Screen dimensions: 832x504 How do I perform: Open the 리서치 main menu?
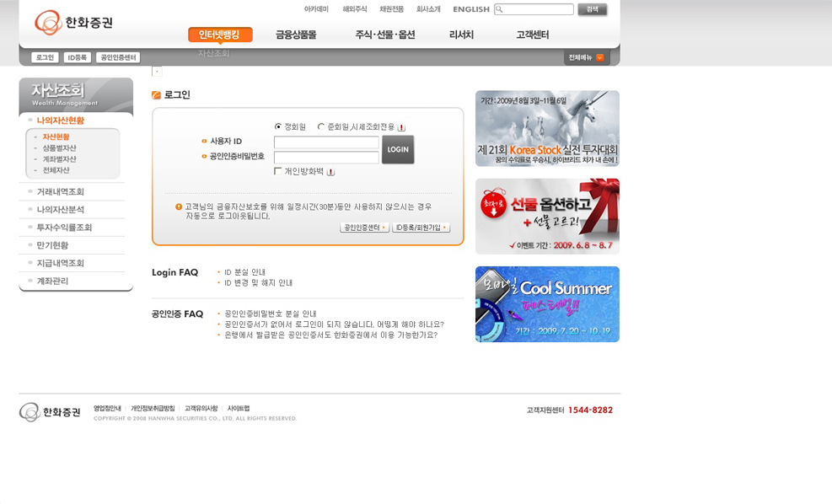461,35
